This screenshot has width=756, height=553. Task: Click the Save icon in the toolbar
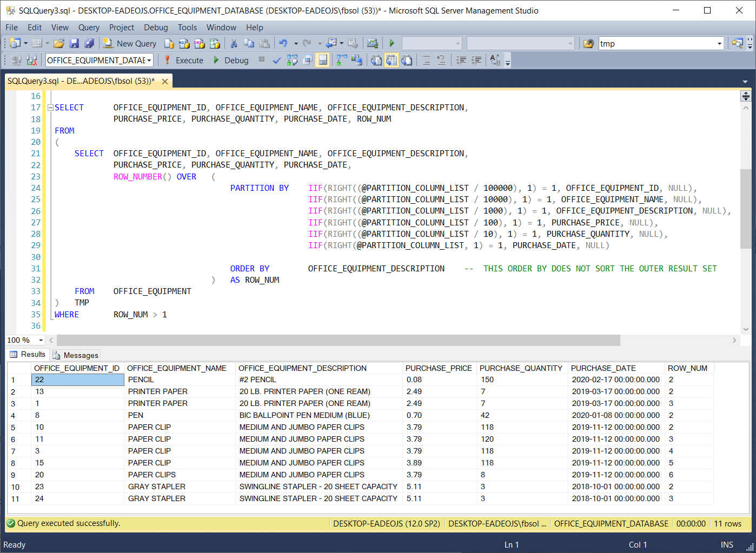click(75, 43)
